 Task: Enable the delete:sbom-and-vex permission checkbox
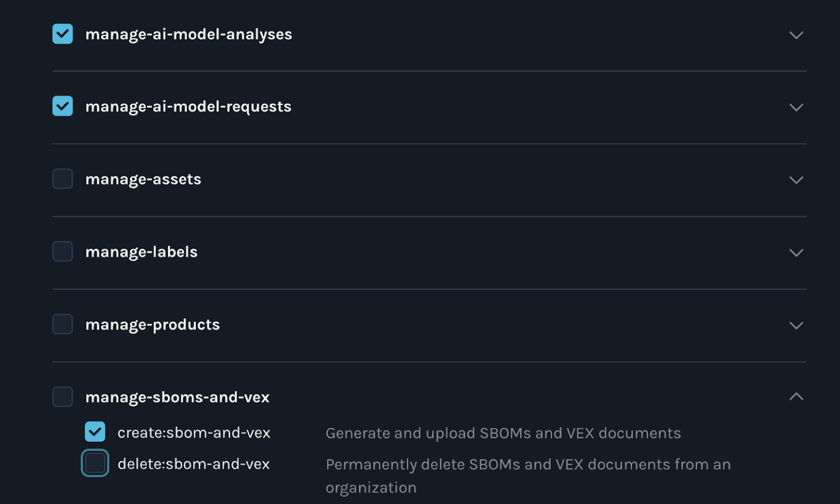pyautogui.click(x=95, y=463)
